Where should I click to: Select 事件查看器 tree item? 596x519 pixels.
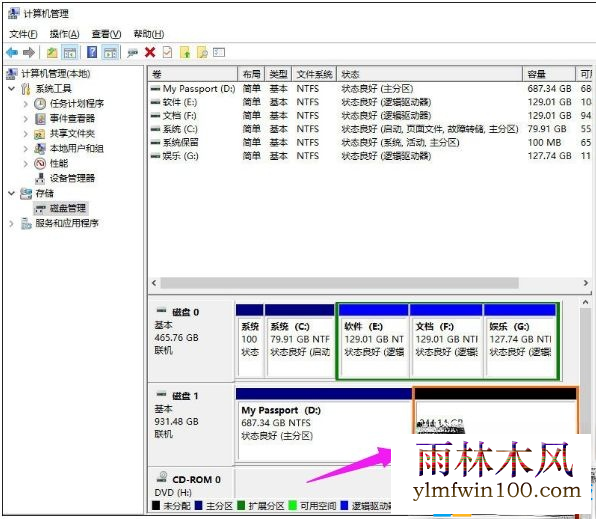(72, 119)
